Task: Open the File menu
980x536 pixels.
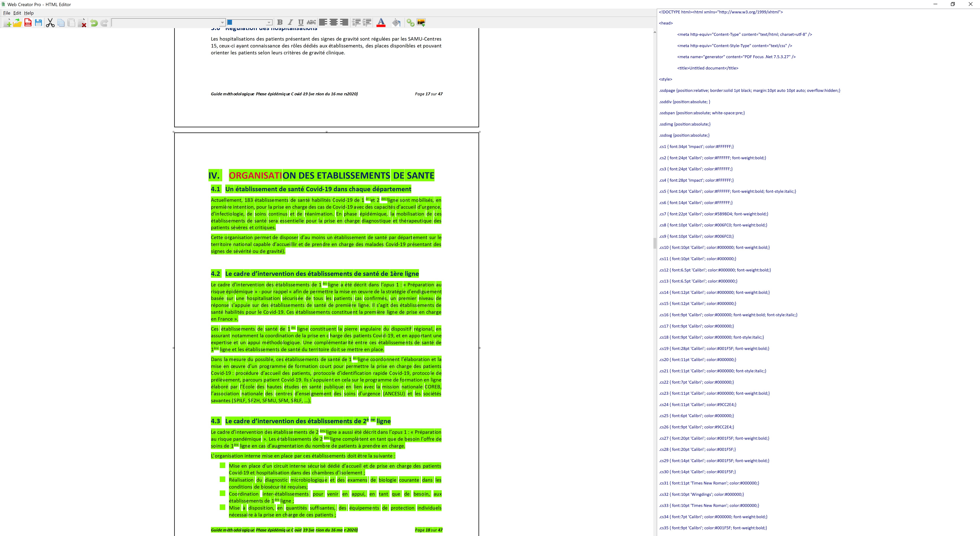Action: [7, 13]
